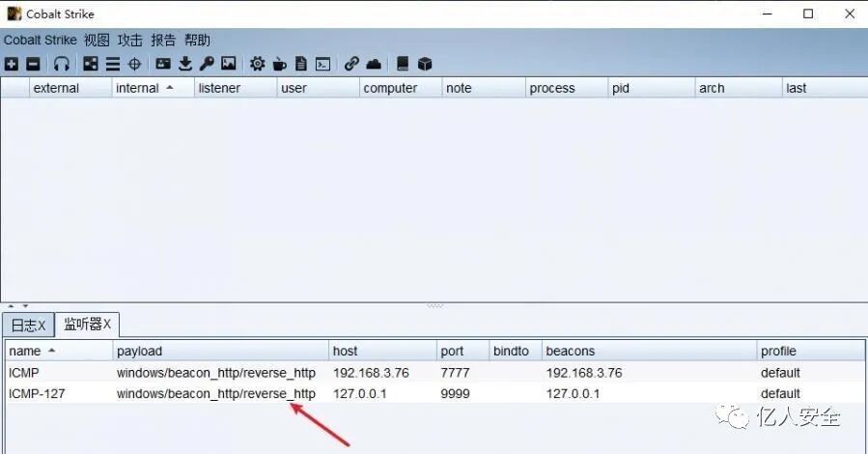Open listeners via the headphones icon
Viewport: 868px width, 454px height.
pos(62,64)
